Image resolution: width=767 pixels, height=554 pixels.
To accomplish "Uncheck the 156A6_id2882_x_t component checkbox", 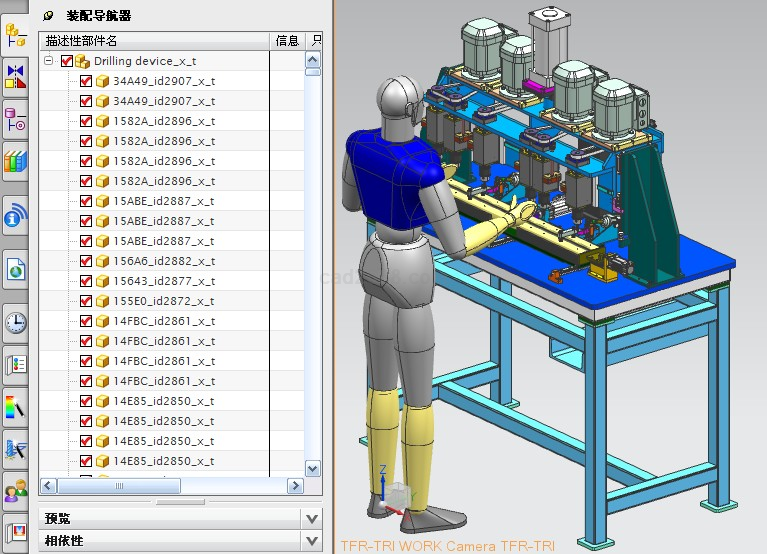I will click(x=86, y=261).
